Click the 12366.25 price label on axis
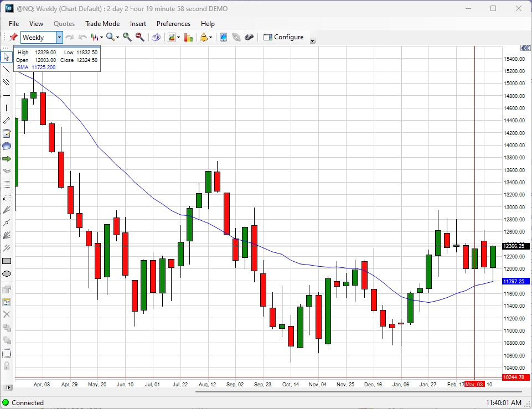Screen dimensions: 532x409 tap(516, 246)
